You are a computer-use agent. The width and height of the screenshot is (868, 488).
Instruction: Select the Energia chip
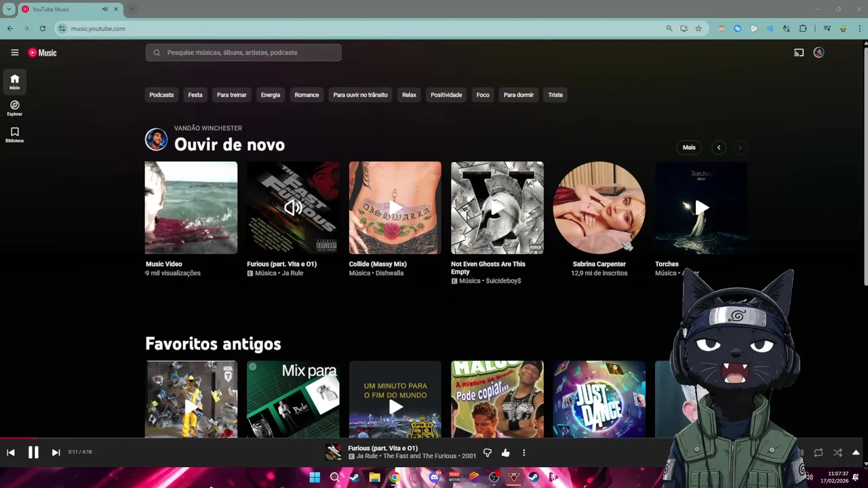(x=271, y=95)
